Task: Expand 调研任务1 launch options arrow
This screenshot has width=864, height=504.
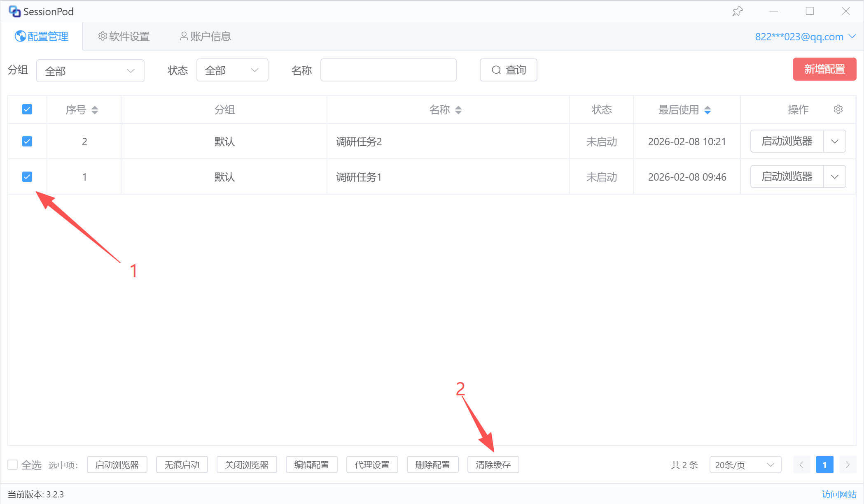Action: coord(835,177)
